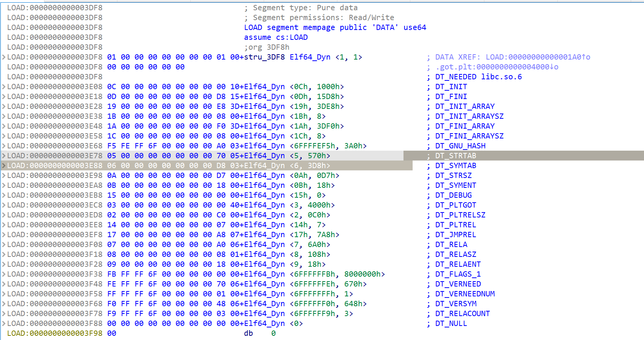Click the 'LOAD segment mempage public' line
Viewport: 644px width, 340px height.
335,27
